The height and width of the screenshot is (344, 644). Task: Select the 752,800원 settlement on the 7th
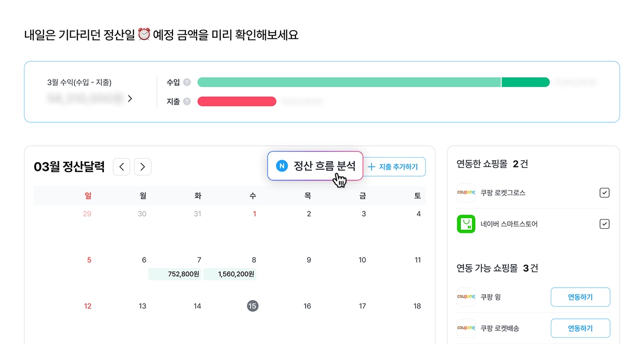coord(174,274)
